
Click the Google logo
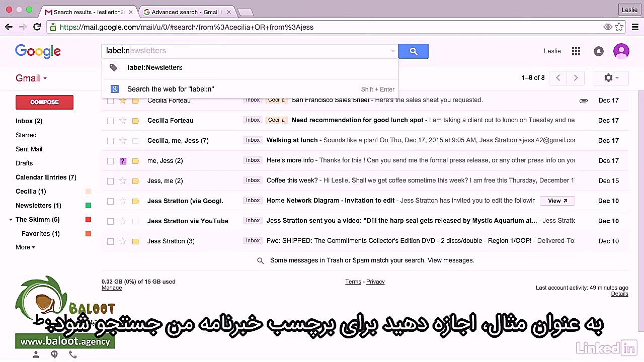[38, 51]
